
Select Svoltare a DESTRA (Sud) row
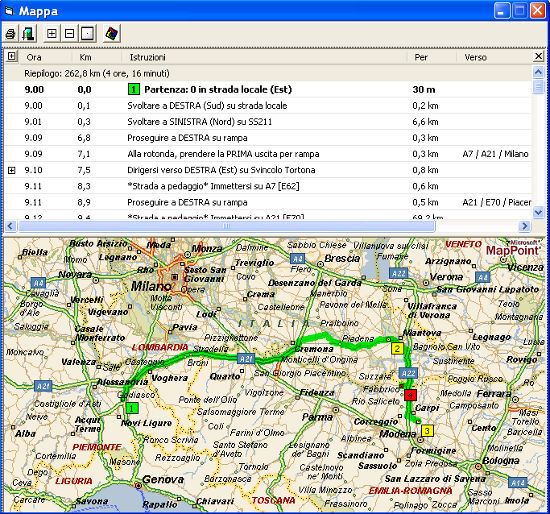tap(268, 106)
